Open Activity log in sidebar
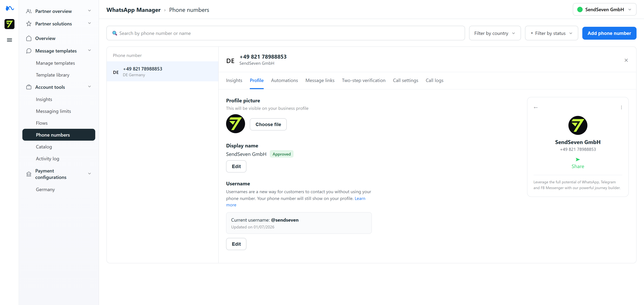The height and width of the screenshot is (305, 644). 47,158
